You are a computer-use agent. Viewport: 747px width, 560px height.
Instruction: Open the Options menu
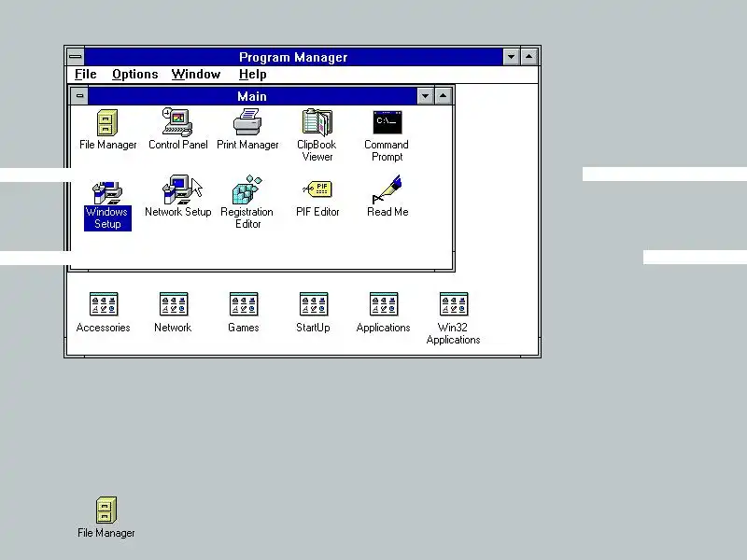134,75
